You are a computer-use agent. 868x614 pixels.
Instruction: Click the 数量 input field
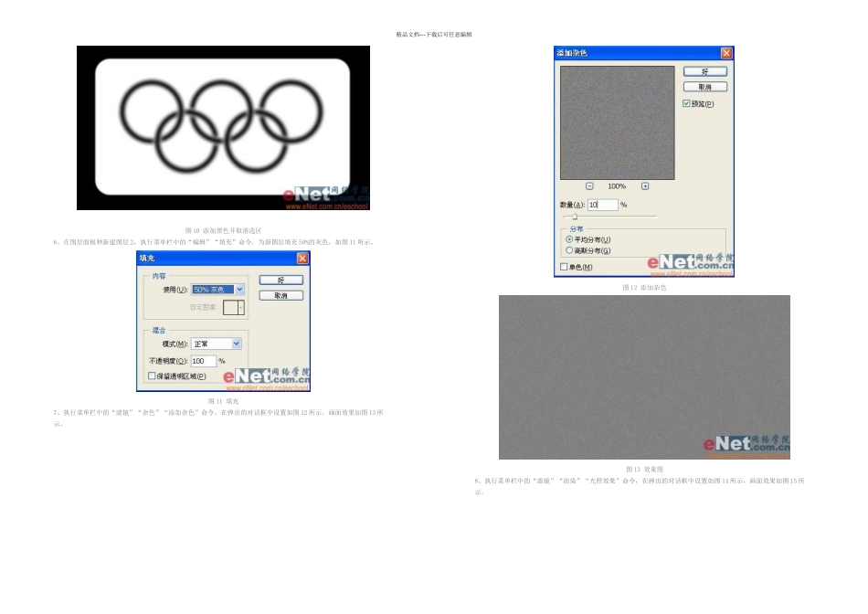click(602, 205)
